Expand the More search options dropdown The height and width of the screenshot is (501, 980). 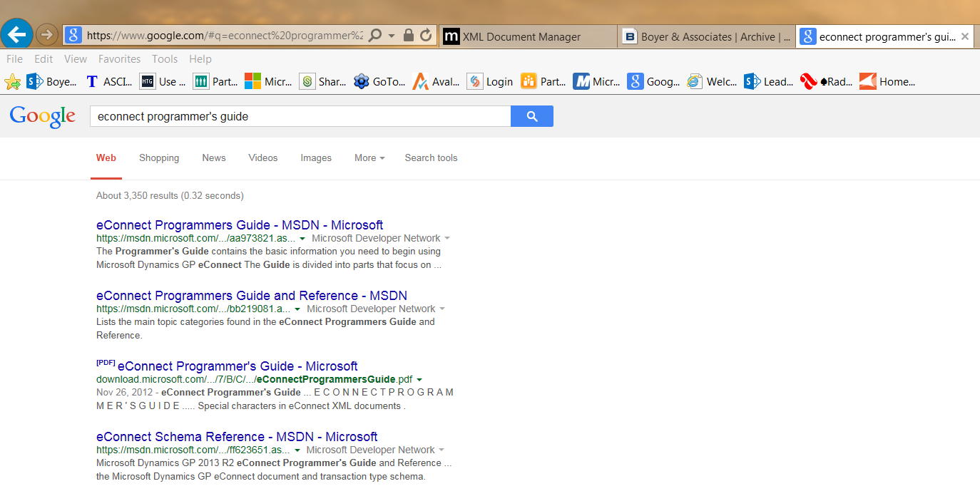click(x=369, y=158)
